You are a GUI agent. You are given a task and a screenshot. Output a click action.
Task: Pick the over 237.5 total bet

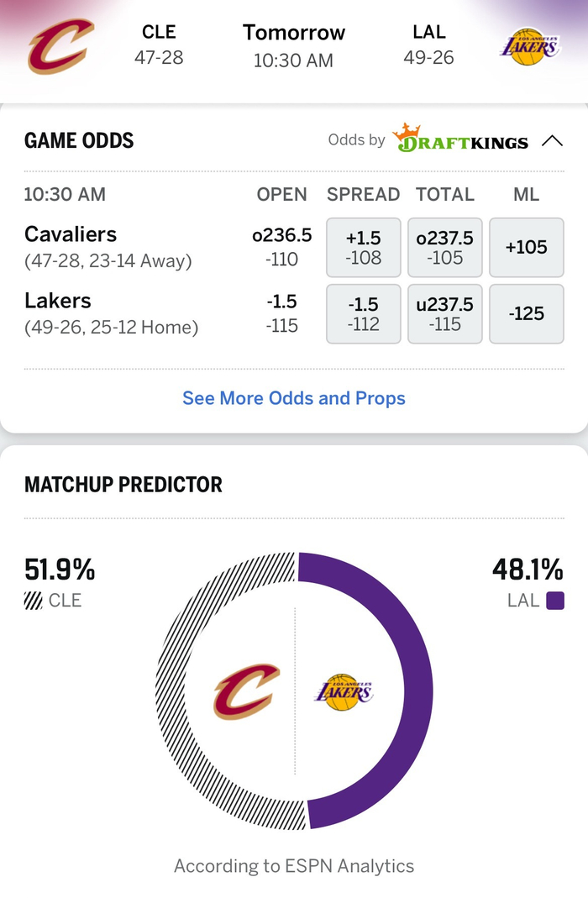[444, 246]
